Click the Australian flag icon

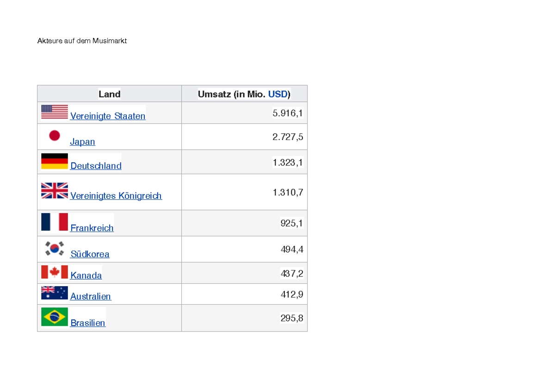[x=55, y=293]
